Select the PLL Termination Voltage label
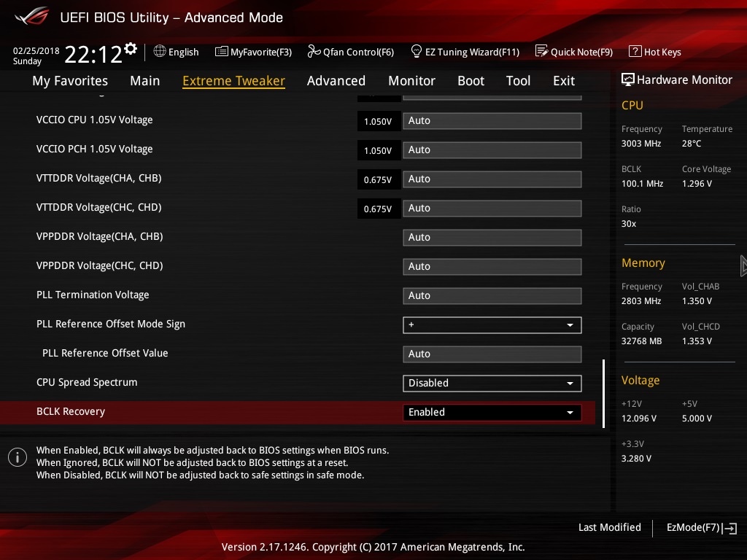Viewport: 747px width, 560px height. (93, 295)
